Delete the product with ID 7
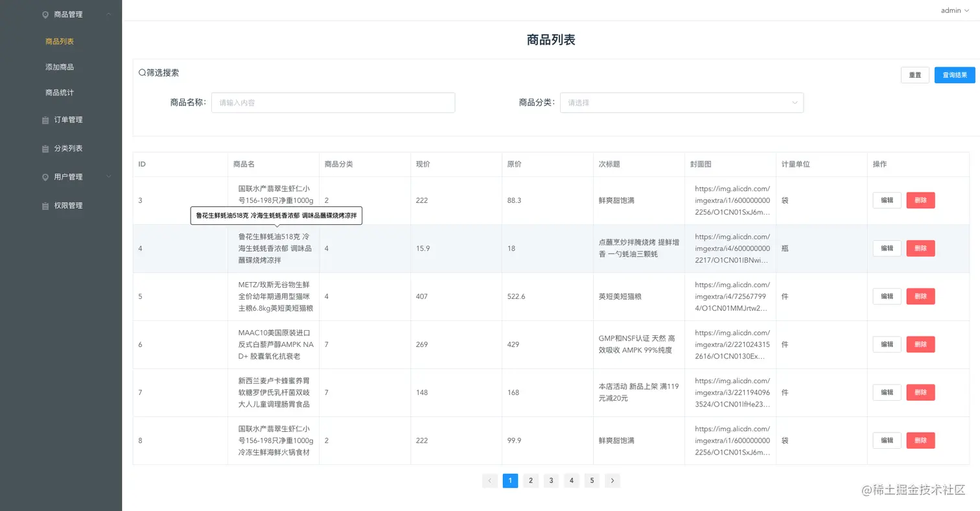This screenshot has width=980, height=511. pos(920,392)
